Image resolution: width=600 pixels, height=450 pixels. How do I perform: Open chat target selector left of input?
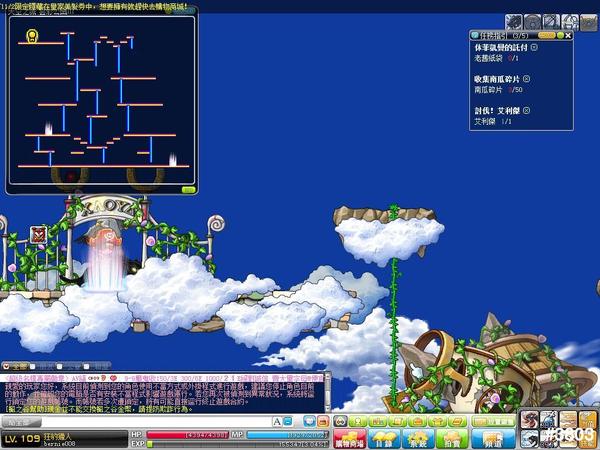21,422
